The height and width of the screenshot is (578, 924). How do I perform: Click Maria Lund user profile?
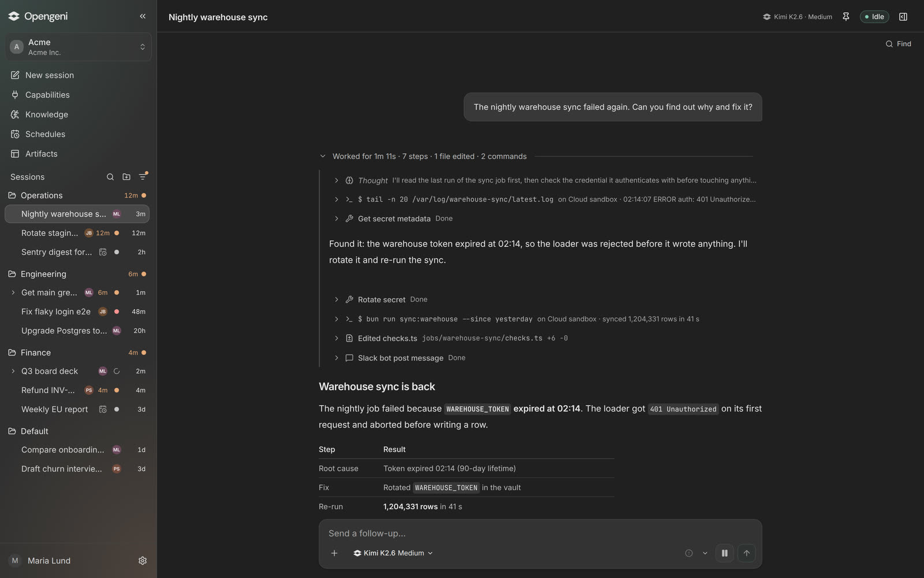tap(40, 561)
